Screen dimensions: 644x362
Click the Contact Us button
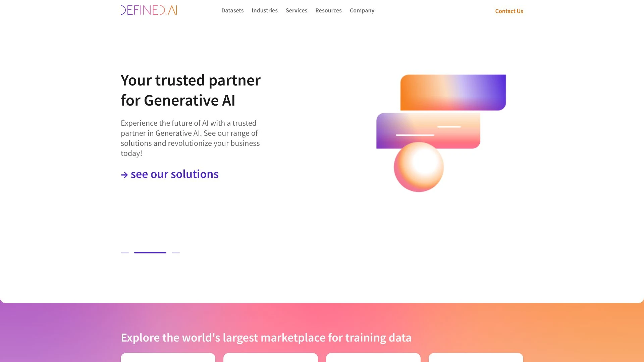point(509,11)
